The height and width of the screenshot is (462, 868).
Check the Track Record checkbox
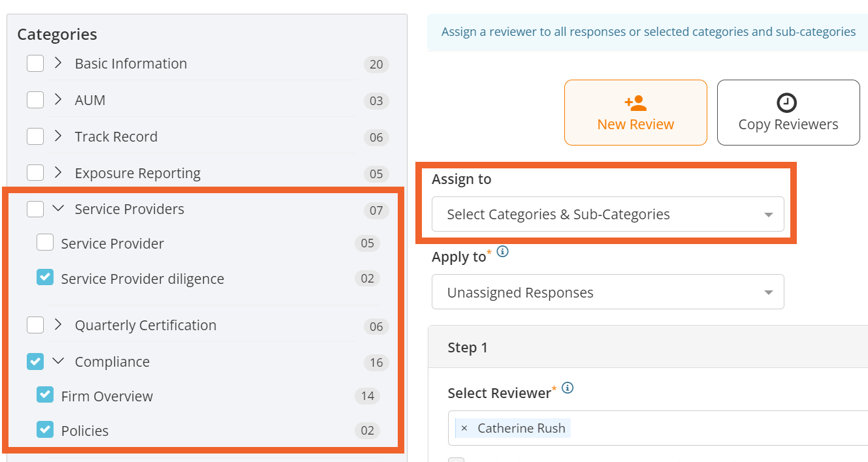35,136
